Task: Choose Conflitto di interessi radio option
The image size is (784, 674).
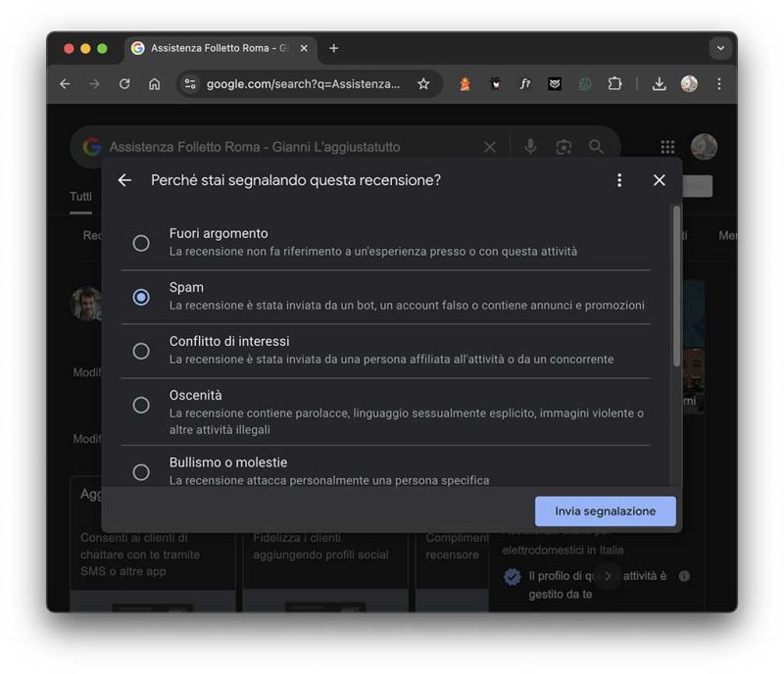Action: (x=141, y=351)
